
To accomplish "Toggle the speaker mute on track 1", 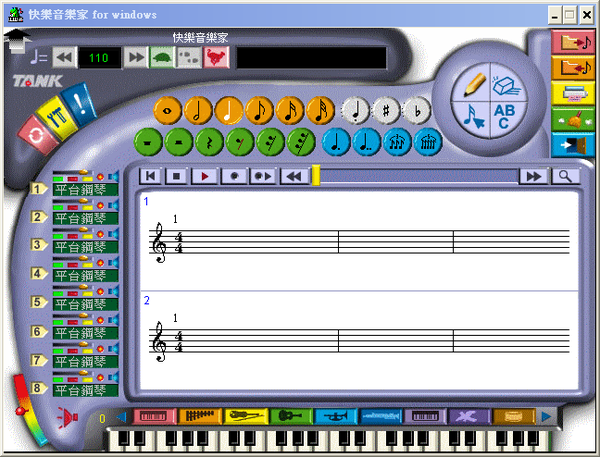I will coord(113,177).
